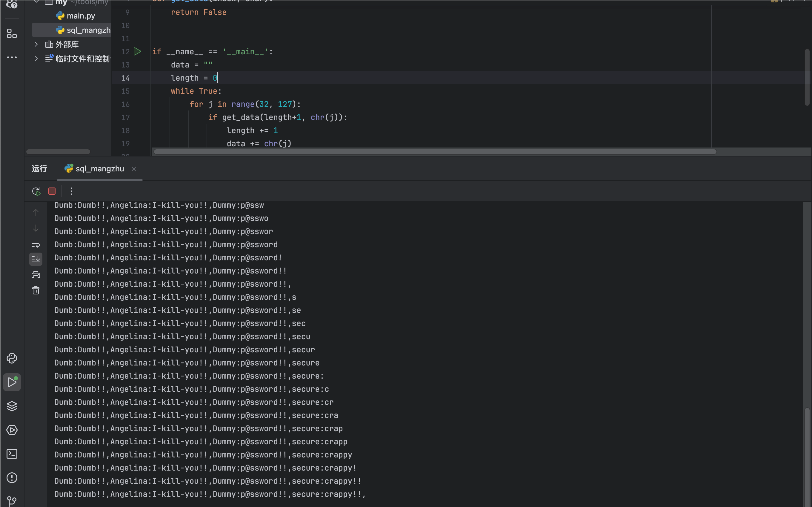Viewport: 812px width, 507px height.
Task: Open the Python Console tool window
Action: 12,359
